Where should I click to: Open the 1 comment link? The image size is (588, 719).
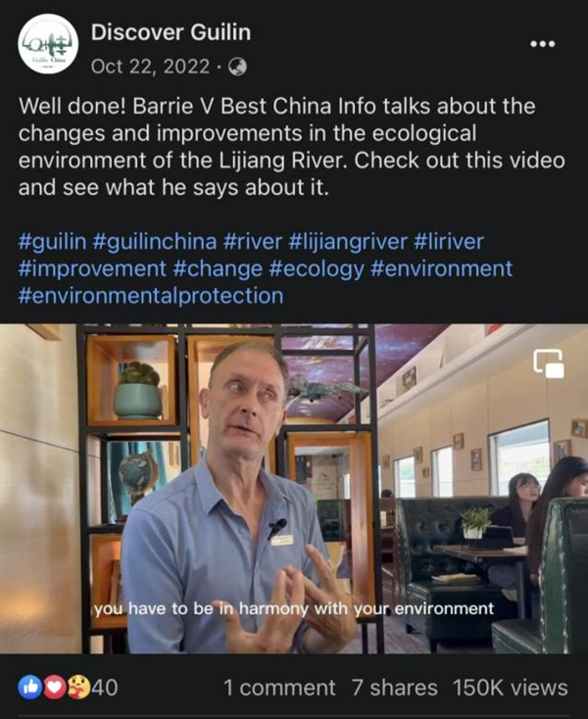coord(279,688)
